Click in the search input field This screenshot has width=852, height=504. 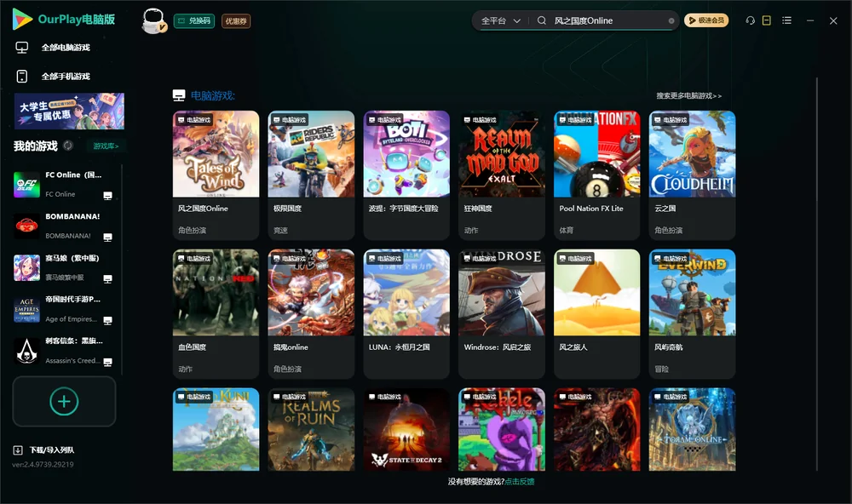pos(610,20)
